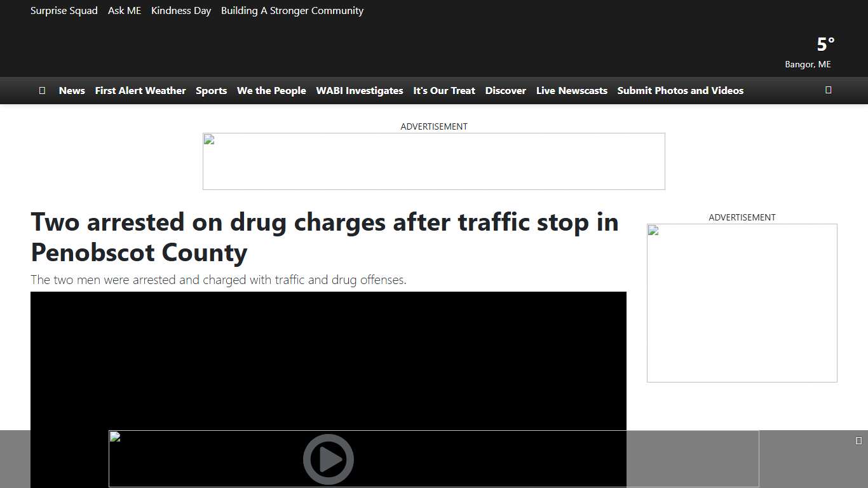
Task: Open the Discover section
Action: click(505, 90)
